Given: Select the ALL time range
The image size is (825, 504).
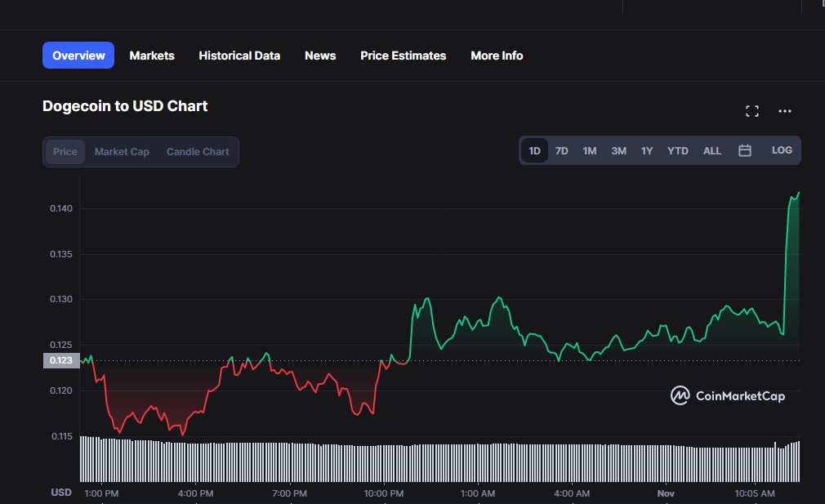Looking at the screenshot, I should (711, 150).
